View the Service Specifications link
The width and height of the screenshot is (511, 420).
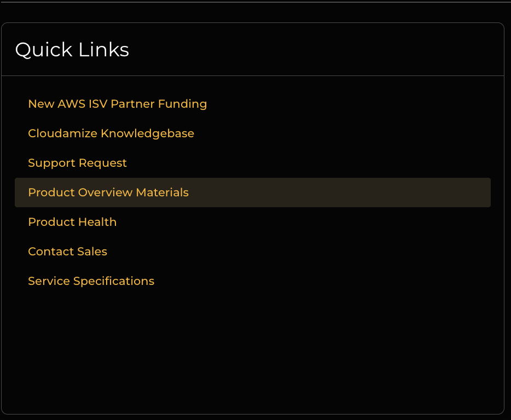(91, 281)
